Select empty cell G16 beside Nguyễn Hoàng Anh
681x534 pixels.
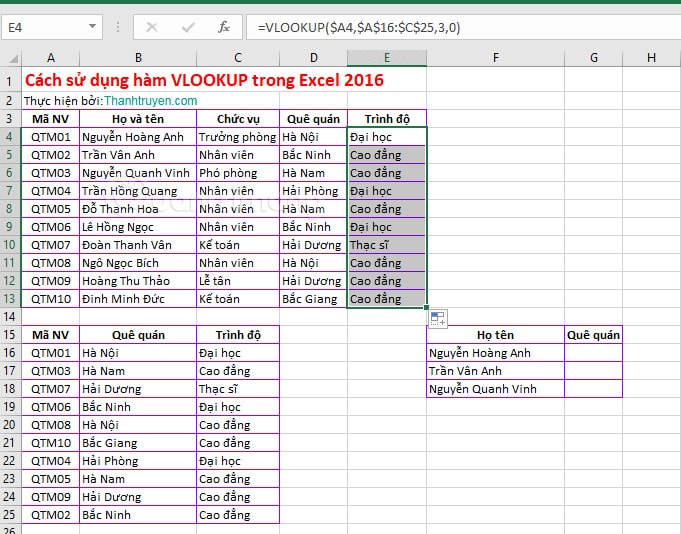click(594, 353)
